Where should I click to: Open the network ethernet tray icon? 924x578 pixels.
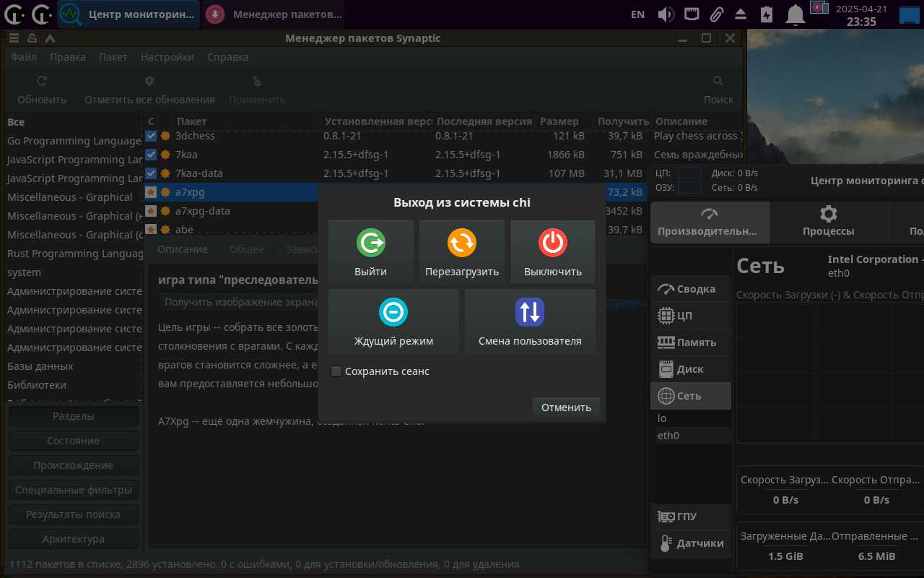tap(692, 14)
